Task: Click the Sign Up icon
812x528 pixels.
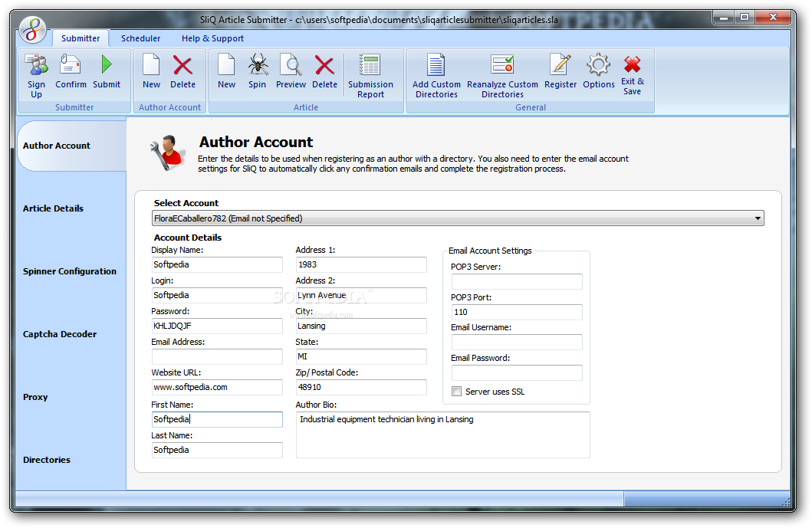Action: tap(36, 76)
